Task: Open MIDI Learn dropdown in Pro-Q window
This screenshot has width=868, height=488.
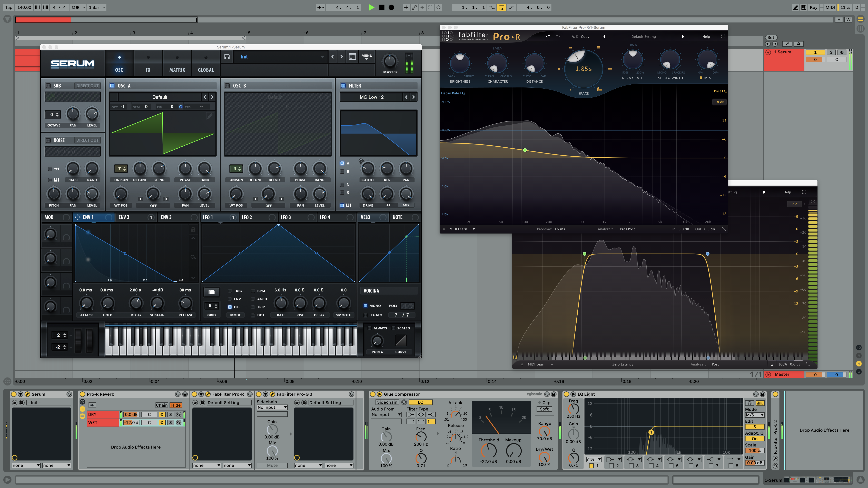Action: pyautogui.click(x=552, y=364)
